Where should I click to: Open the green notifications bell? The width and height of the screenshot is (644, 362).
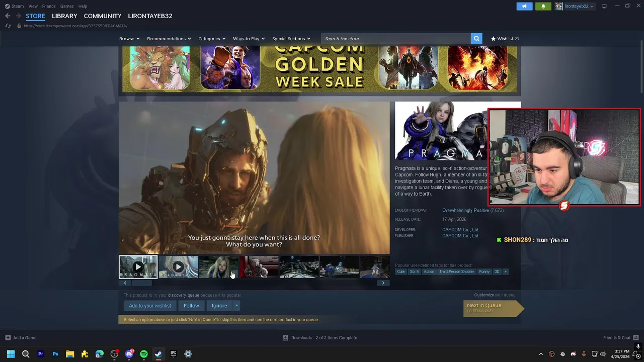(x=543, y=6)
